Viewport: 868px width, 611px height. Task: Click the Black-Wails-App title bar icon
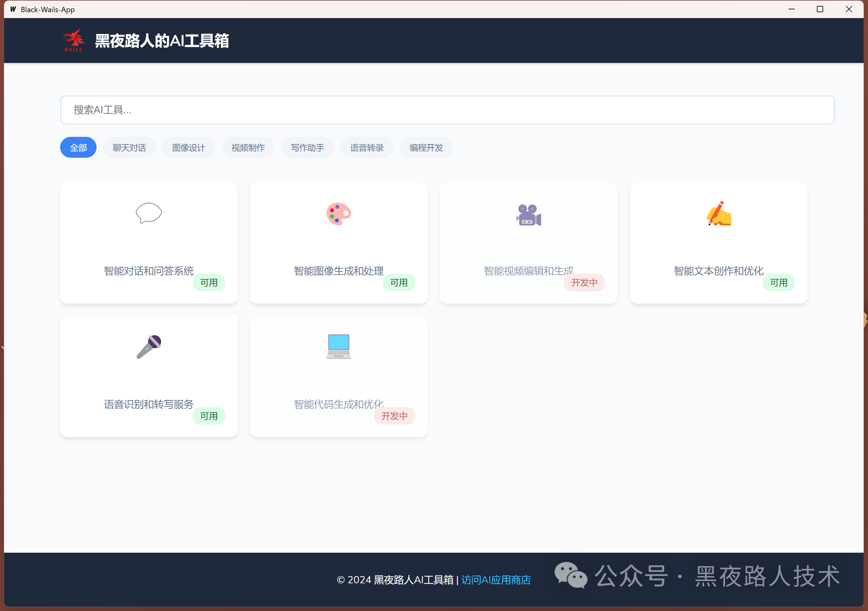tap(13, 9)
